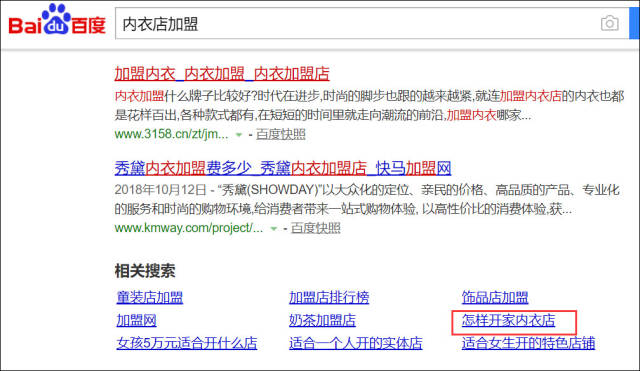Click the 相关搜索 heading text
The image size is (640, 371).
(145, 271)
